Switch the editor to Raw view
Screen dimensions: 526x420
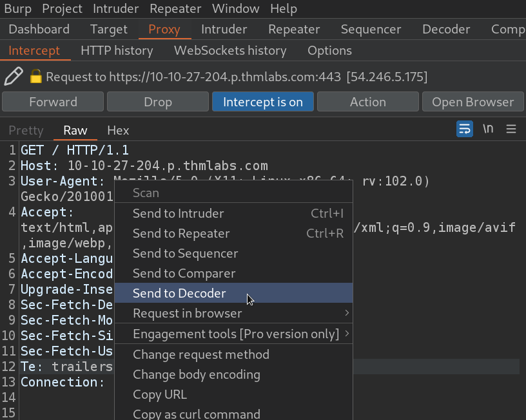[75, 130]
